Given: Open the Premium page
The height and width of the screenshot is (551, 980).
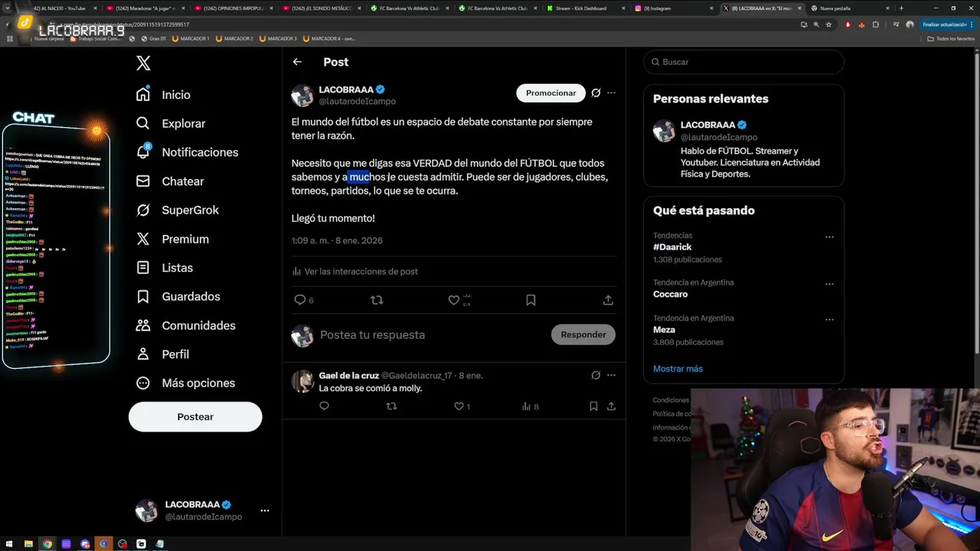Looking at the screenshot, I should (x=172, y=239).
